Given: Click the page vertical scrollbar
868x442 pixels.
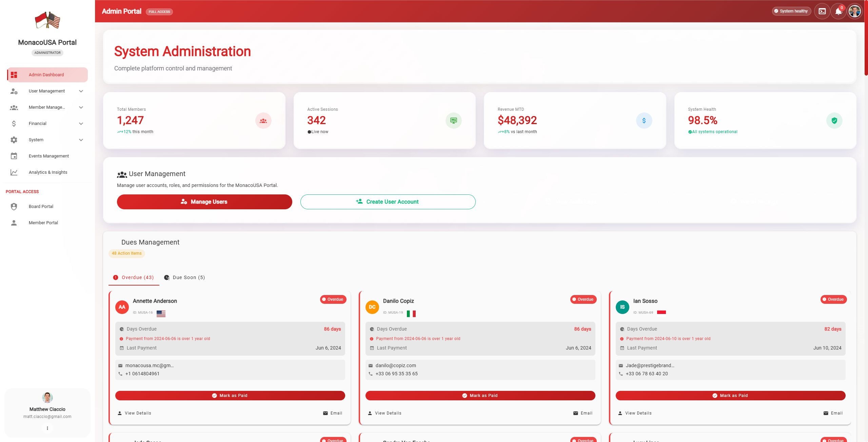Looking at the screenshot, I should 866,37.
